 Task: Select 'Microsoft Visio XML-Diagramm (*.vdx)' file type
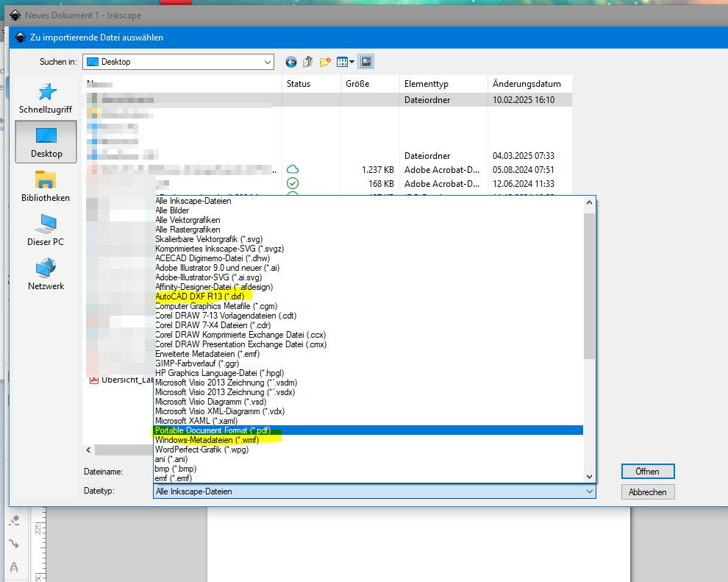coord(220,411)
